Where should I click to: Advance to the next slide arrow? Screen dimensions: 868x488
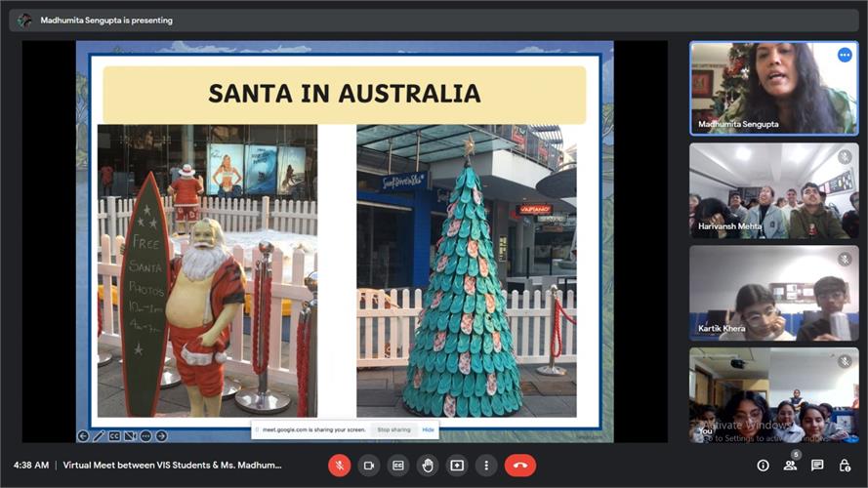click(x=161, y=436)
